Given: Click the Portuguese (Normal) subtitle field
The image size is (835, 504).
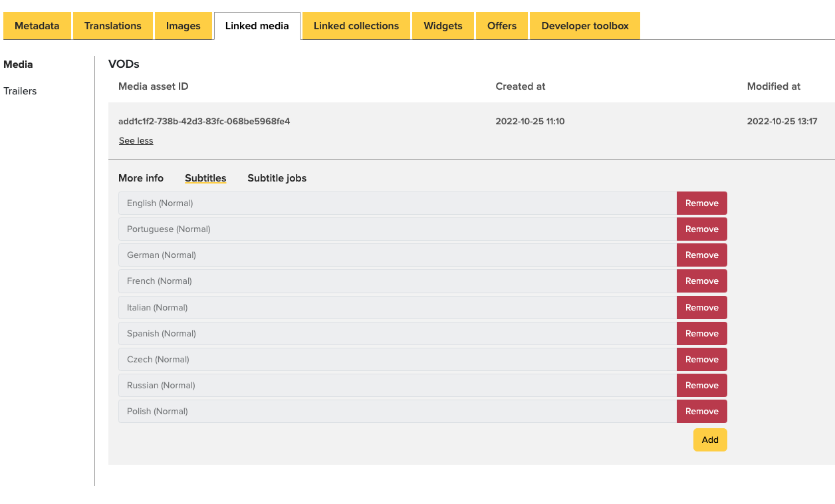Looking at the screenshot, I should coord(398,229).
